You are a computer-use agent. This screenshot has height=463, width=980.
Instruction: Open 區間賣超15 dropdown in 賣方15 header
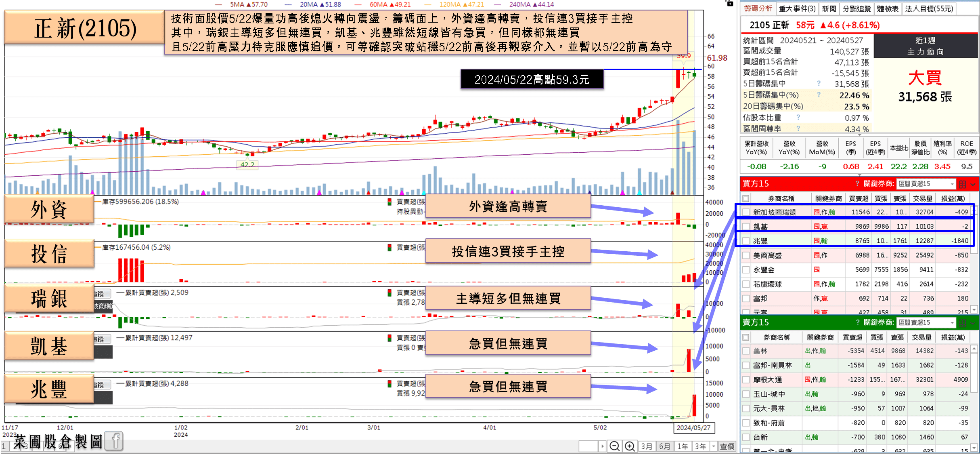pyautogui.click(x=926, y=323)
